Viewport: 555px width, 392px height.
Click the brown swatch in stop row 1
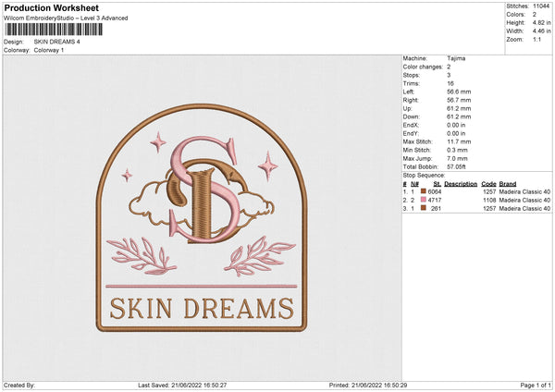coord(423,191)
